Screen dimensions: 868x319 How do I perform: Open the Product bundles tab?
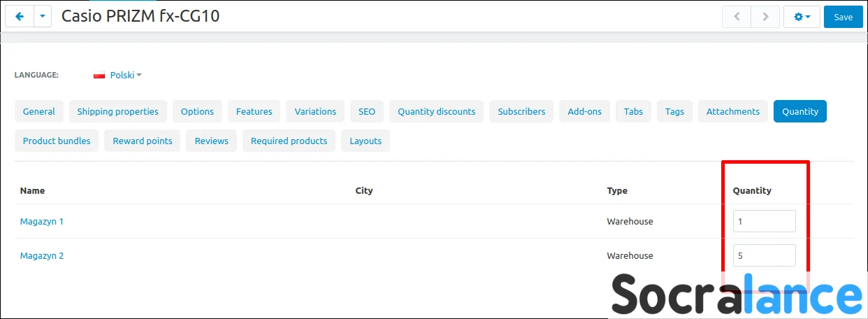57,141
